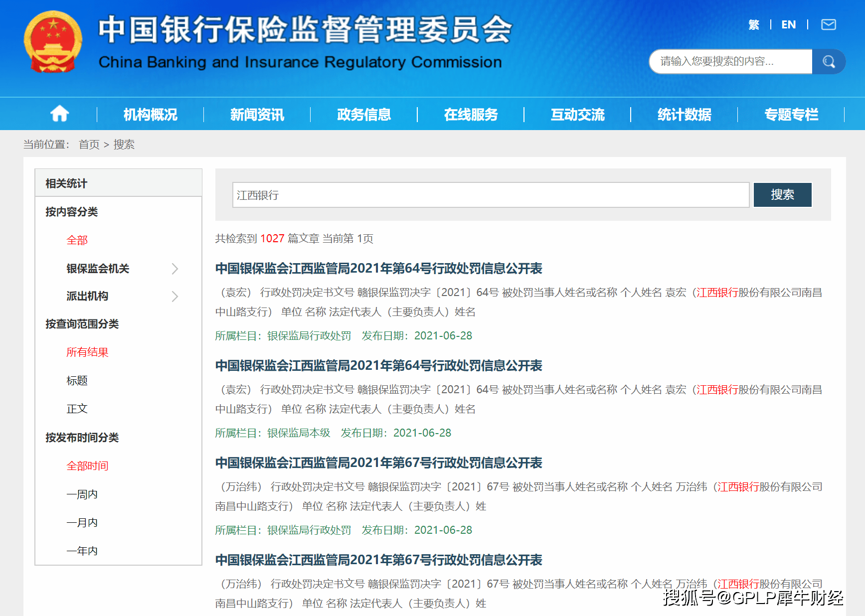865x616 pixels.
Task: Click the 相关统计 panel header
Action: click(x=118, y=183)
